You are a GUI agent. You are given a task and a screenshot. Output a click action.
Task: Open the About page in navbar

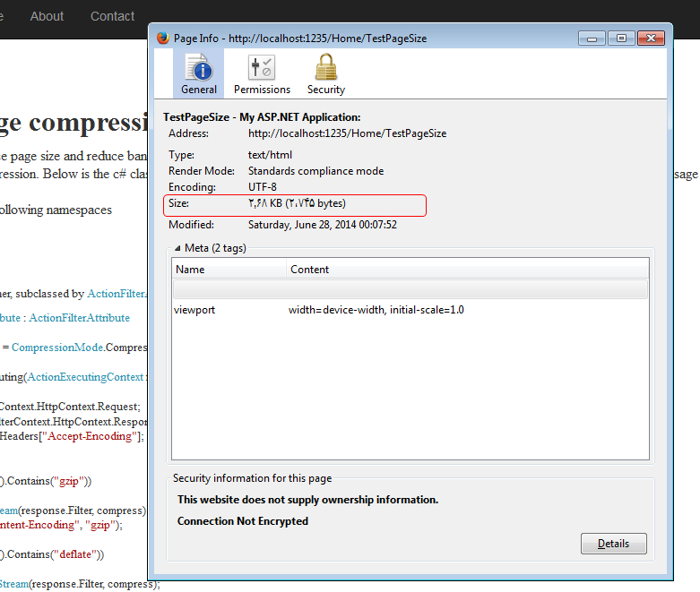tap(47, 16)
